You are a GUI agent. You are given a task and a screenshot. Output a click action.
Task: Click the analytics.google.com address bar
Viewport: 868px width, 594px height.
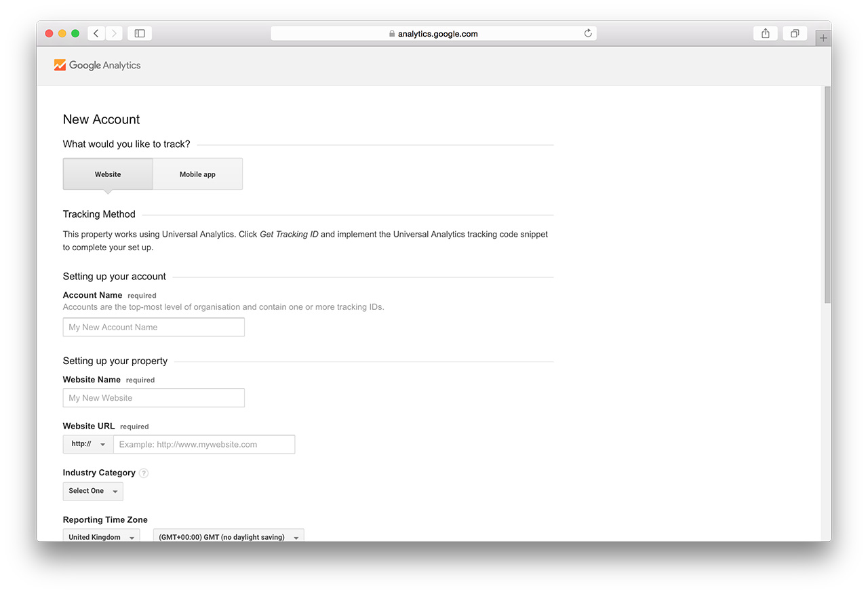coord(434,33)
